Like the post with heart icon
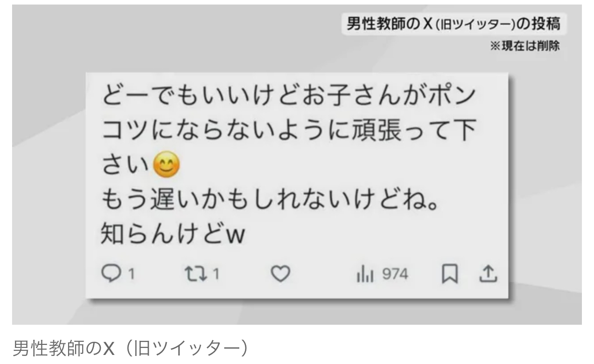 (280, 273)
